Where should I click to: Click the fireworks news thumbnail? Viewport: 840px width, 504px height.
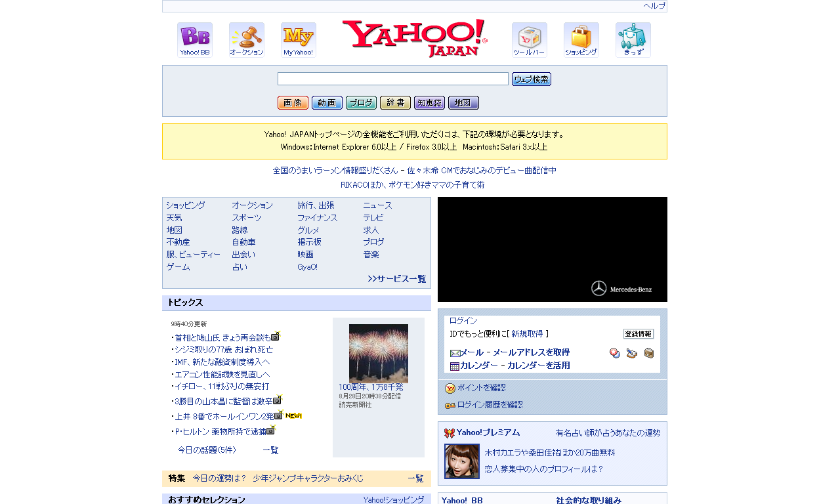point(379,354)
